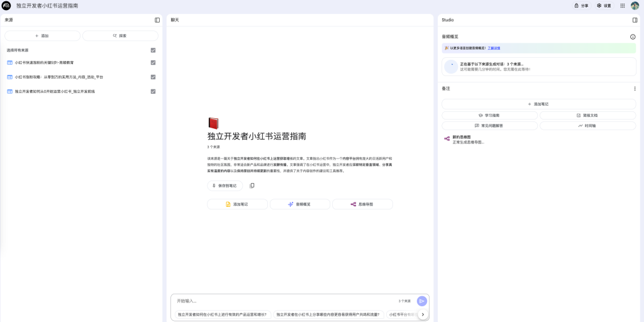Generate a 时间轴 timeline
The width and height of the screenshot is (644, 322).
(588, 126)
